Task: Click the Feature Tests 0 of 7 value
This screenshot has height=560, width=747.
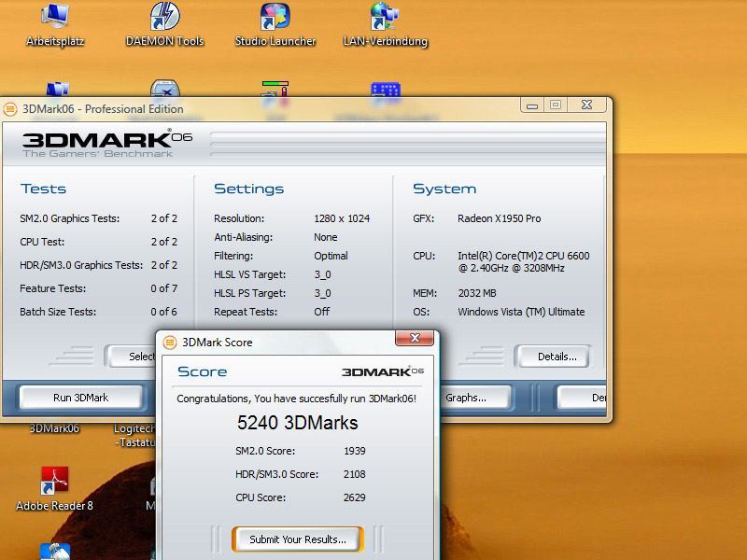Action: click(163, 288)
